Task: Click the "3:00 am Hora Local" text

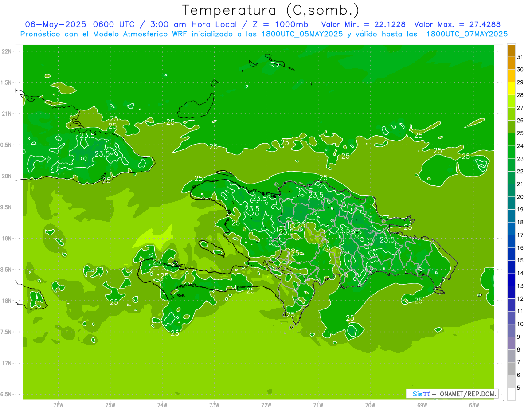Action: (x=193, y=24)
